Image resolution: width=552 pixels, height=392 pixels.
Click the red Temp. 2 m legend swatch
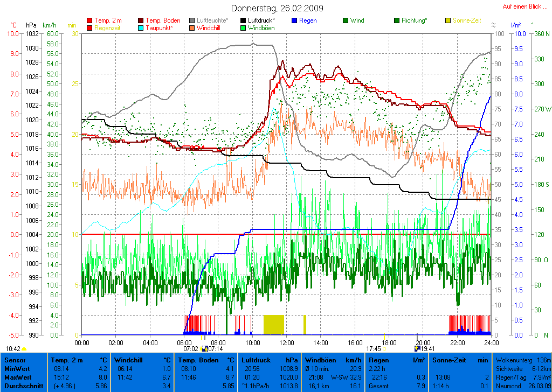[x=89, y=20]
